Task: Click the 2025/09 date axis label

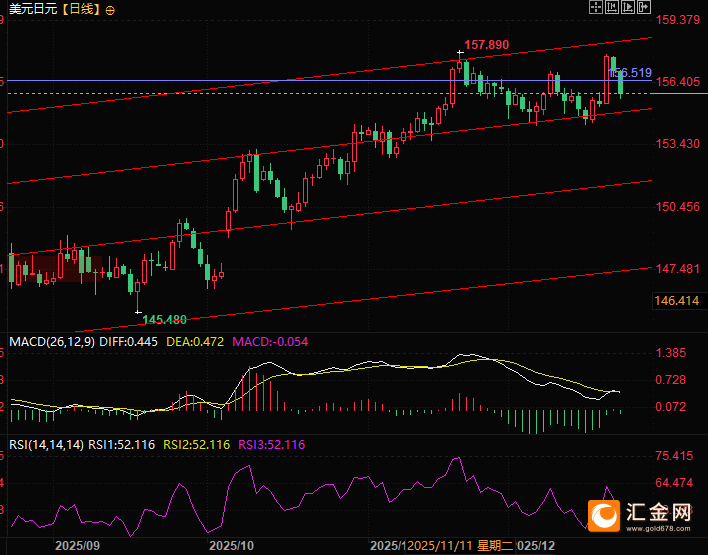Action: (77, 546)
